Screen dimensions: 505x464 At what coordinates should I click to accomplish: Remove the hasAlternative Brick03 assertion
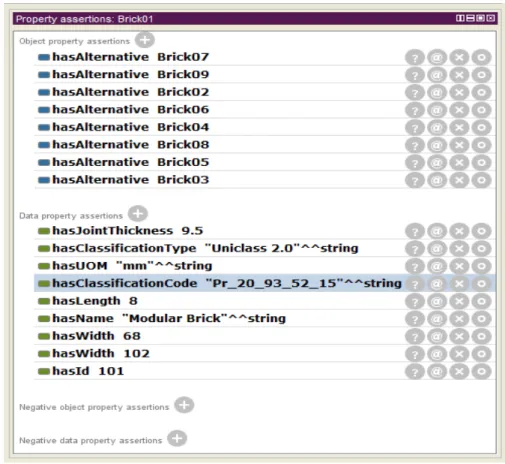[459, 180]
